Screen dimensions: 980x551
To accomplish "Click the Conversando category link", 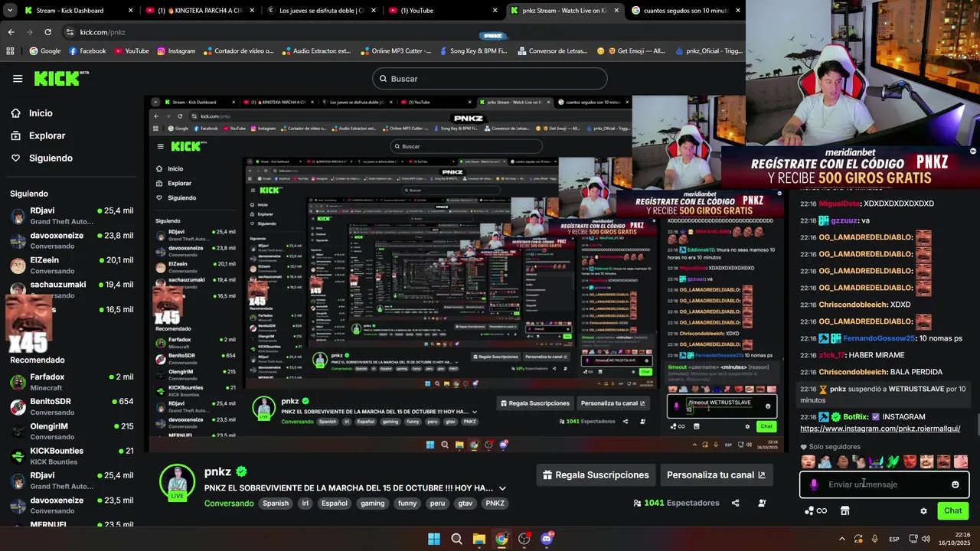I will [x=229, y=504].
